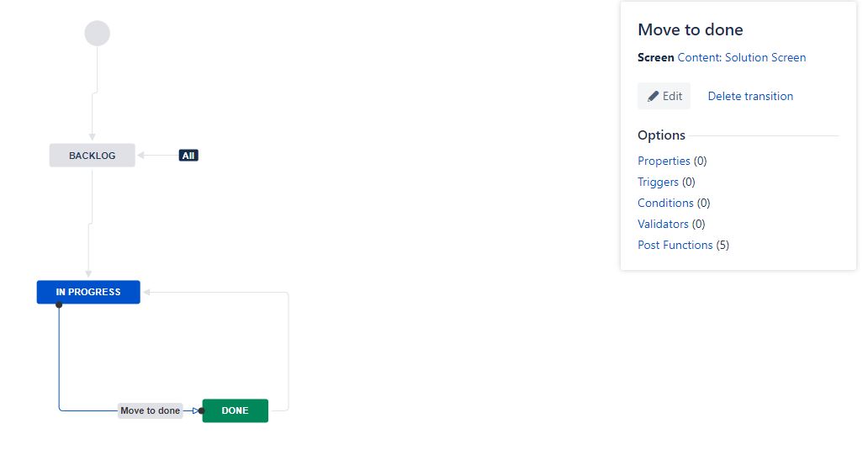Select the Move to done transition label
Screen dimensions: 868x471
coord(150,410)
